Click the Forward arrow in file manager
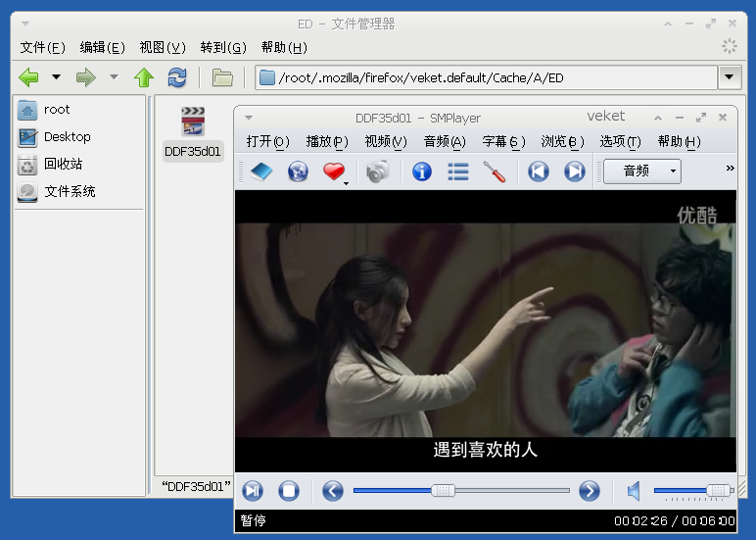This screenshot has width=756, height=540. click(86, 77)
